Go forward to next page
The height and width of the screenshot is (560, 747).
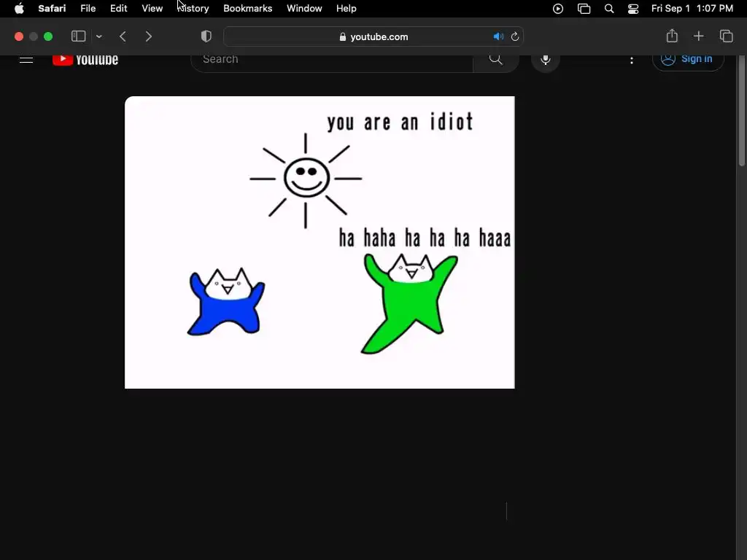point(149,36)
